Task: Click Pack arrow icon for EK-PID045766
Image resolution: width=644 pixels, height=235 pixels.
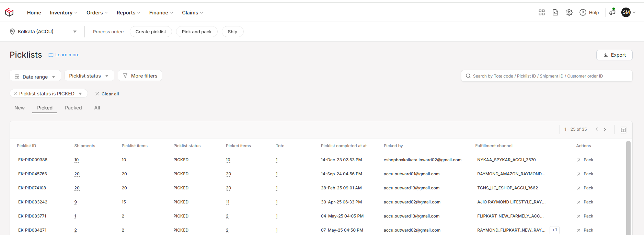Action: click(x=579, y=174)
